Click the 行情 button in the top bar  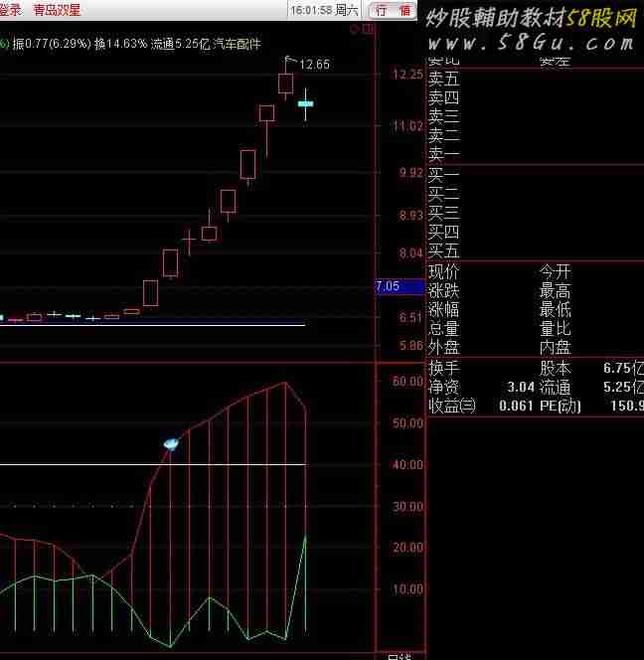(x=393, y=10)
